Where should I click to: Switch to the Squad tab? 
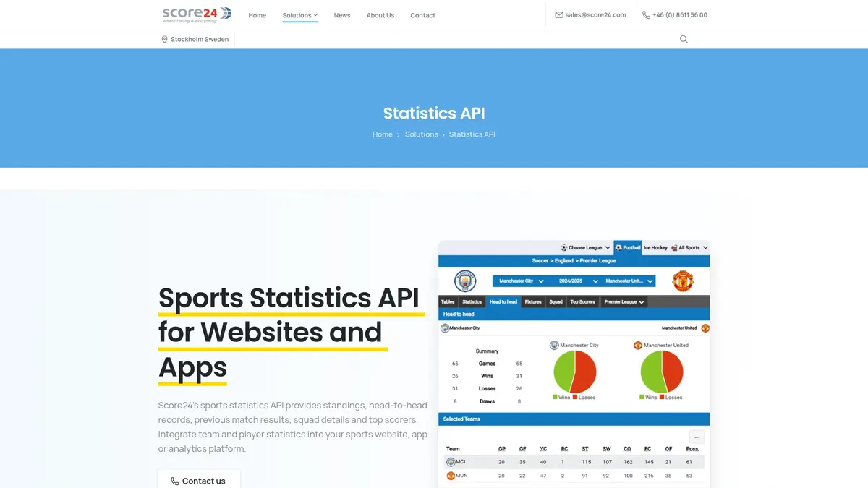click(556, 301)
